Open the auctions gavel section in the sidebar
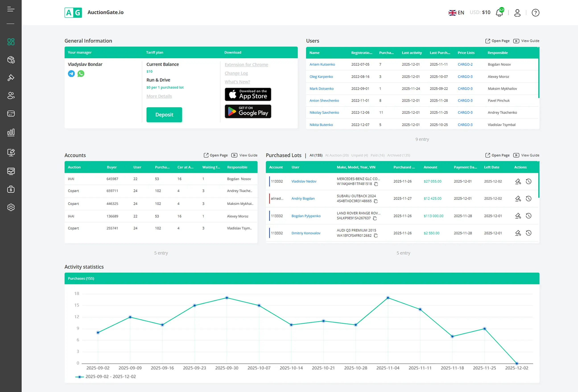Image resolution: width=578 pixels, height=392 pixels. (x=11, y=78)
